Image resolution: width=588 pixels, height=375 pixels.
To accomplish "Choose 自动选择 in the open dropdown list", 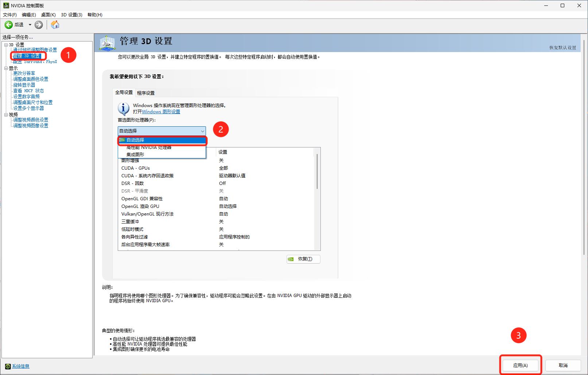I will pos(162,140).
